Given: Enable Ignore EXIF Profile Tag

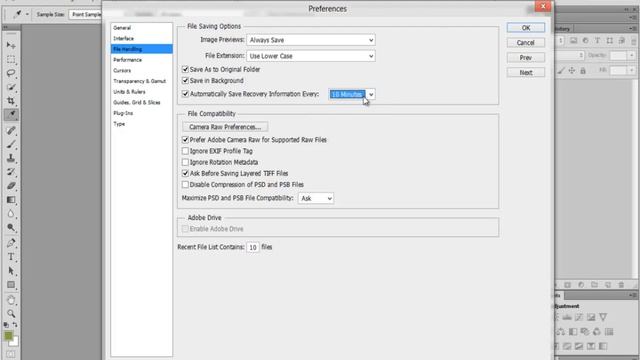Looking at the screenshot, I should tap(185, 151).
